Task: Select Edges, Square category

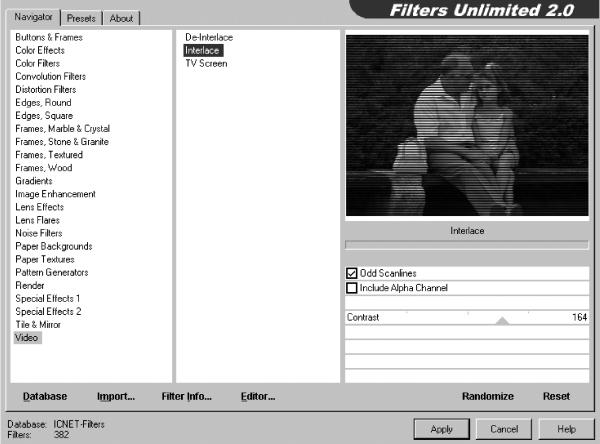Action: coord(44,115)
